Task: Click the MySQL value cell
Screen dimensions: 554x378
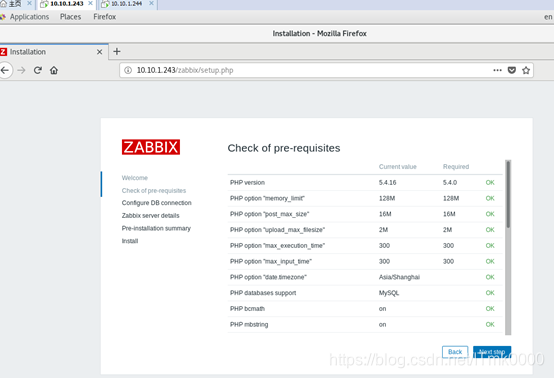Action: [389, 293]
